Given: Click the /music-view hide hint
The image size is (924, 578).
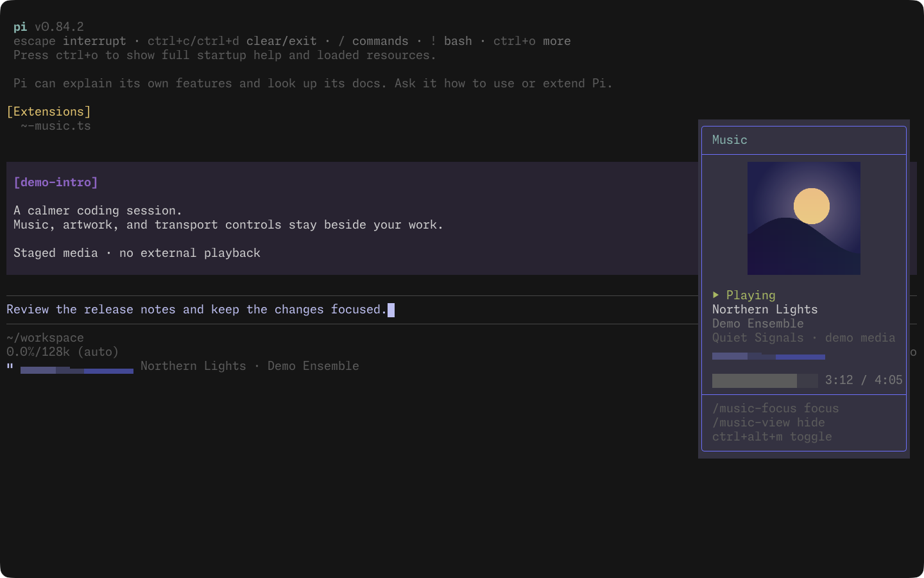Looking at the screenshot, I should (769, 423).
